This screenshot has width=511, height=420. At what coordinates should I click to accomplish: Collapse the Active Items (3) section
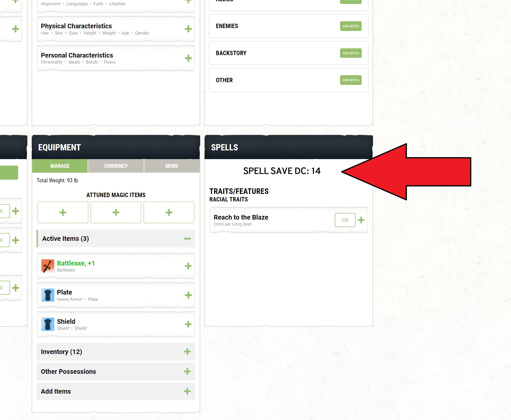click(187, 239)
